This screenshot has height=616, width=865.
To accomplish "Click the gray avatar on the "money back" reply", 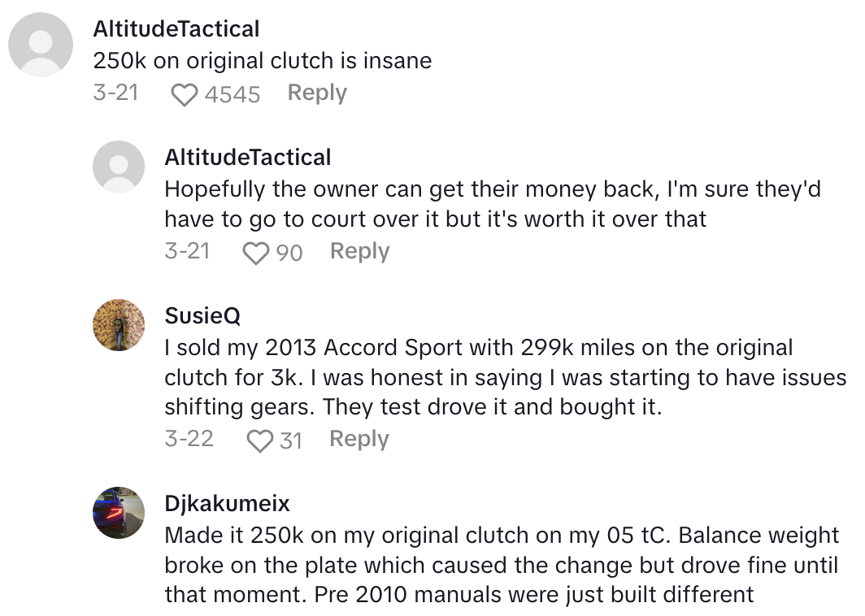I will pos(119,167).
